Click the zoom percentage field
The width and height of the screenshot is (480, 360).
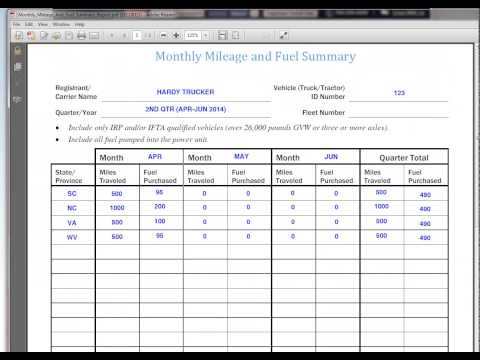[x=193, y=36]
